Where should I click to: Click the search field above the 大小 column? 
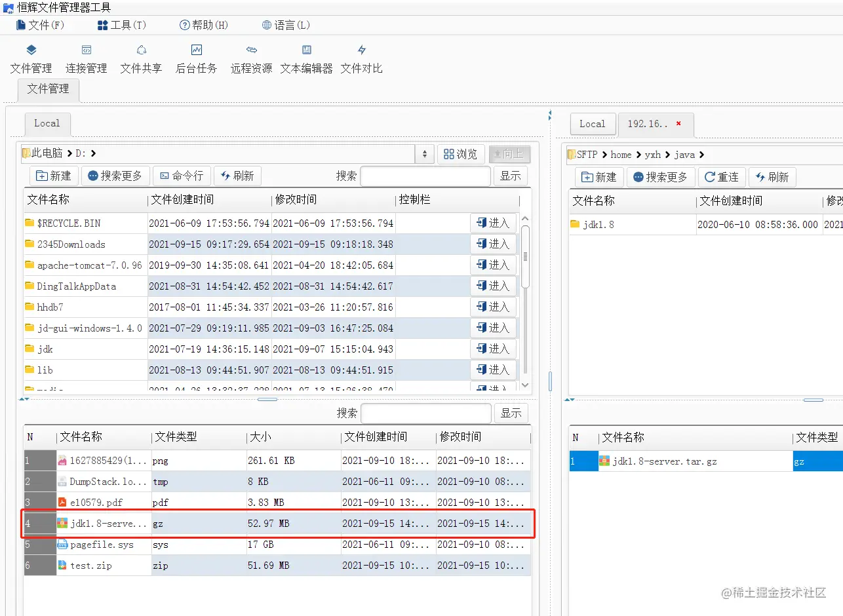point(426,413)
